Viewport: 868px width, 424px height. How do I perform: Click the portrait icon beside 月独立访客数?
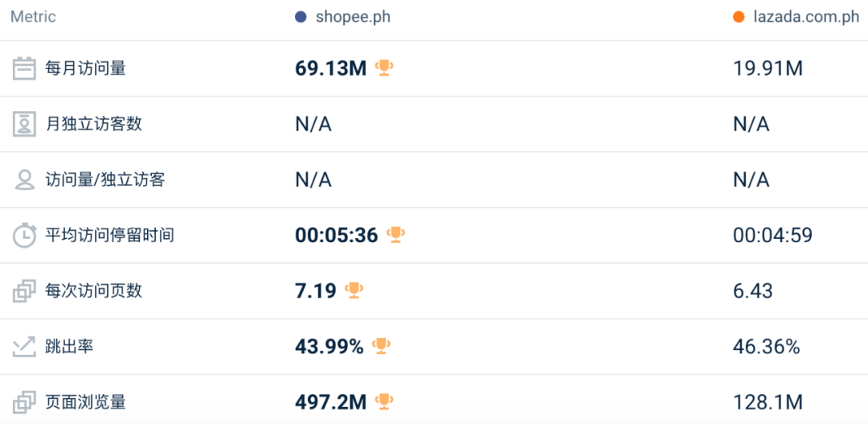point(24,124)
